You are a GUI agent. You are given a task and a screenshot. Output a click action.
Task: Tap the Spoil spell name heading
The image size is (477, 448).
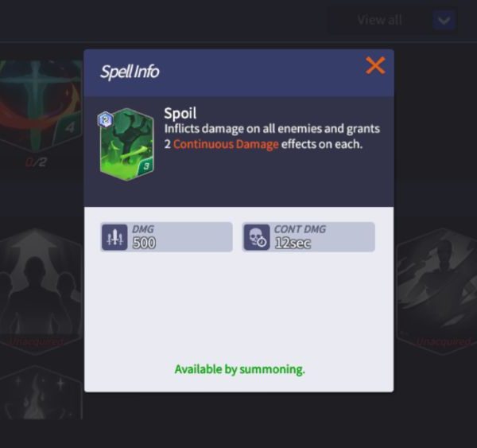(180, 113)
